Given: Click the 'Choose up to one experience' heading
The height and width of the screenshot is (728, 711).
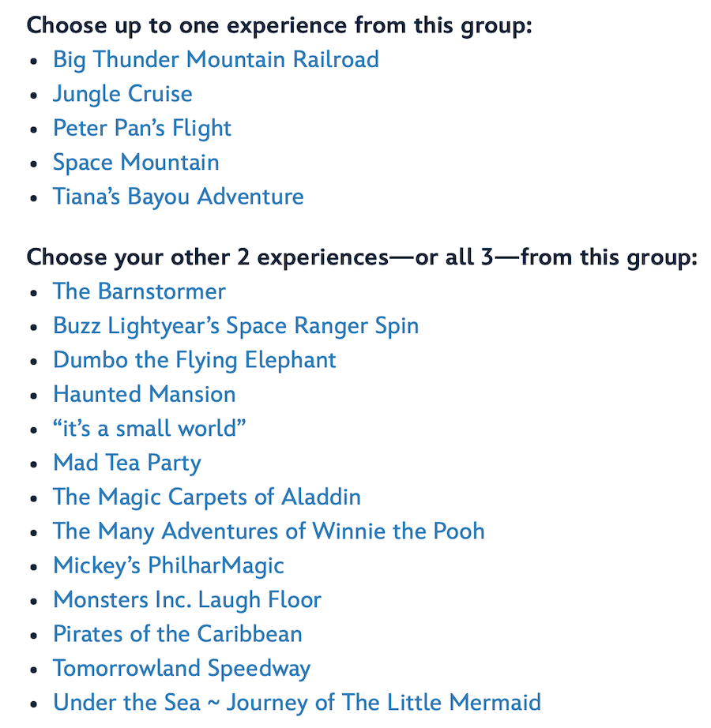Looking at the screenshot, I should (x=280, y=25).
